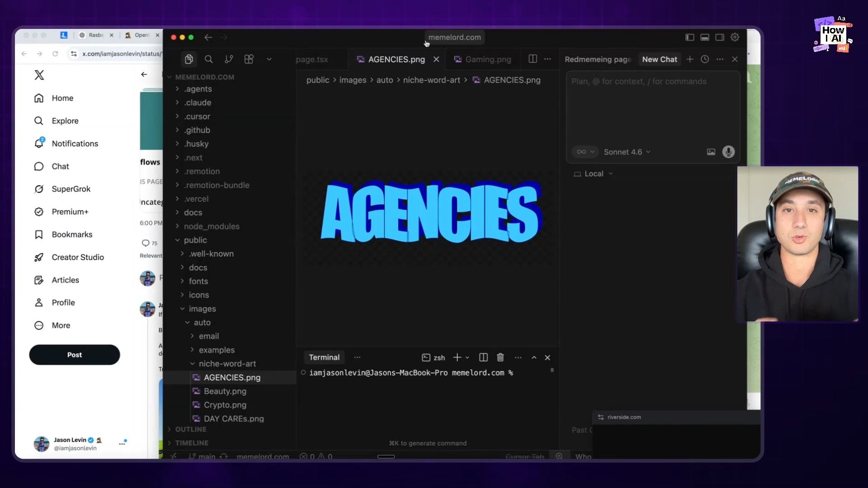Expand the .agents folder
Screen dimensions: 868x488
pyautogui.click(x=229, y=89)
